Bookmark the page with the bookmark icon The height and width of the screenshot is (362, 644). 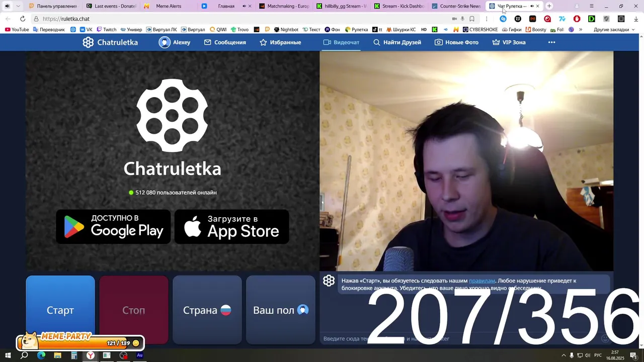[x=472, y=19]
